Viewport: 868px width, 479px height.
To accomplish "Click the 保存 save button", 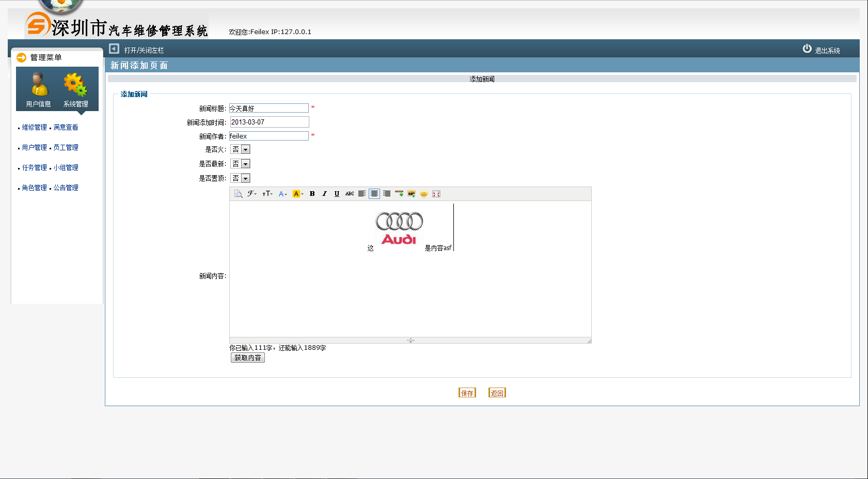I will (x=467, y=393).
